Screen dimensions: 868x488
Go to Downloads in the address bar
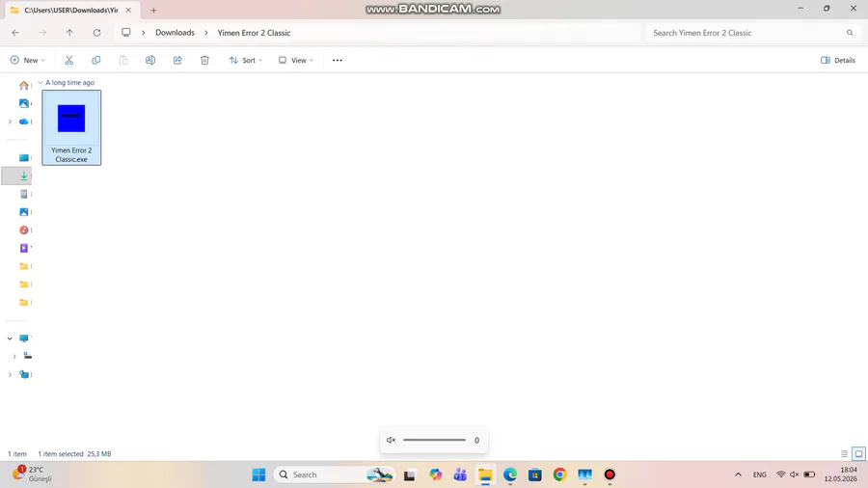175,33
